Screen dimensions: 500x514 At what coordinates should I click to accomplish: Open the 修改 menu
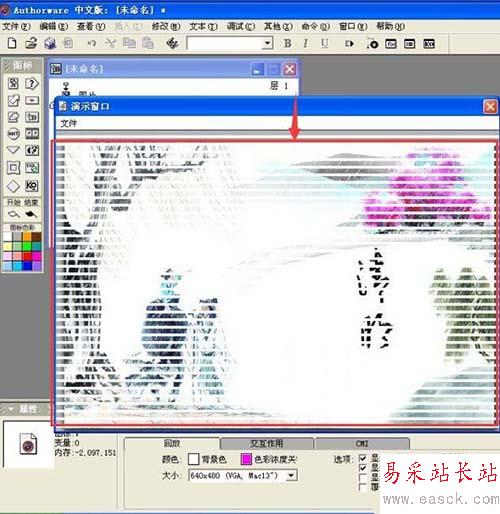[166, 26]
